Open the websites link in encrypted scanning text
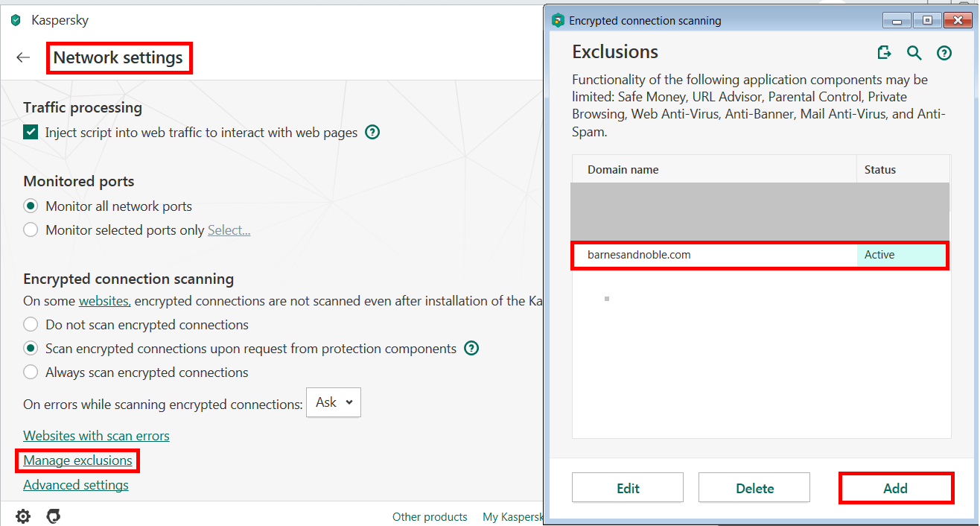This screenshot has width=980, height=526. 105,302
